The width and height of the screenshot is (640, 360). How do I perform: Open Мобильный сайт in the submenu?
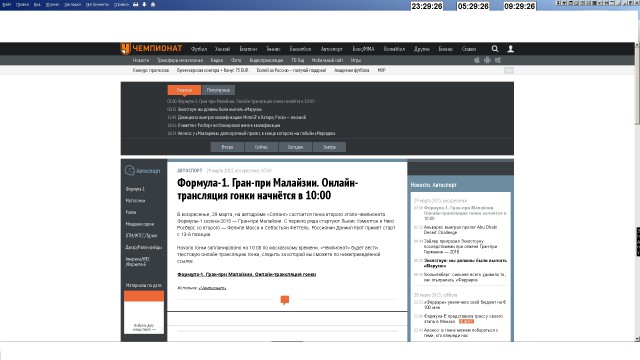327,60
